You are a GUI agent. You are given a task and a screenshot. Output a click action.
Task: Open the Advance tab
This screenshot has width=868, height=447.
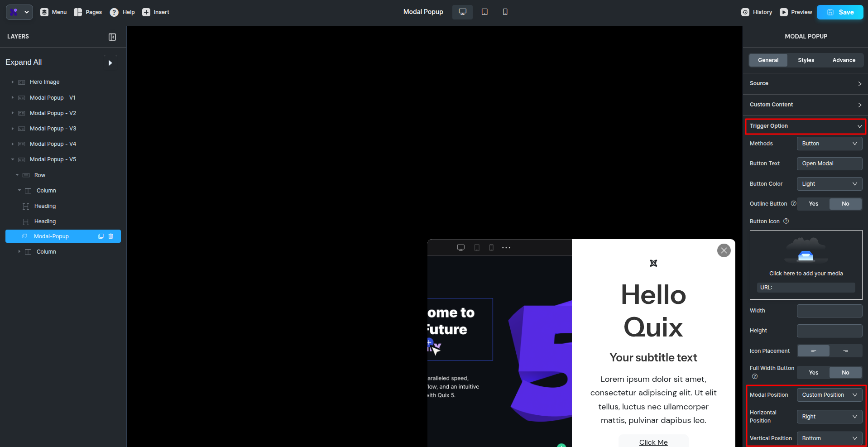point(844,60)
